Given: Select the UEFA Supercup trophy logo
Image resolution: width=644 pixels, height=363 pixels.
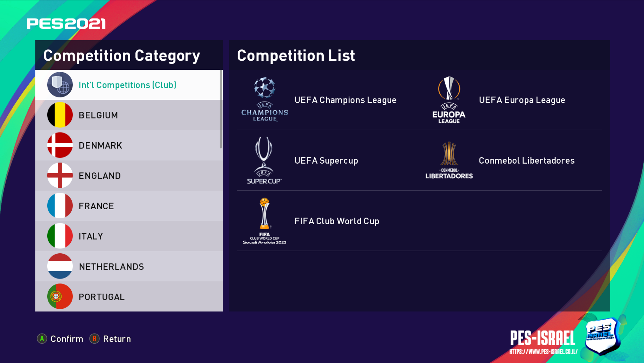Looking at the screenshot, I should (x=264, y=160).
